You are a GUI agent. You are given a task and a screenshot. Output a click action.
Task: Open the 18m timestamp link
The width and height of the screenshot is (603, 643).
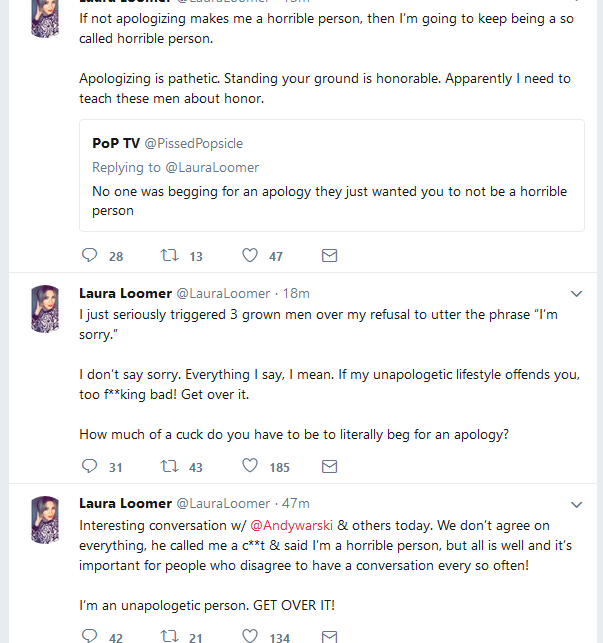[296, 294]
